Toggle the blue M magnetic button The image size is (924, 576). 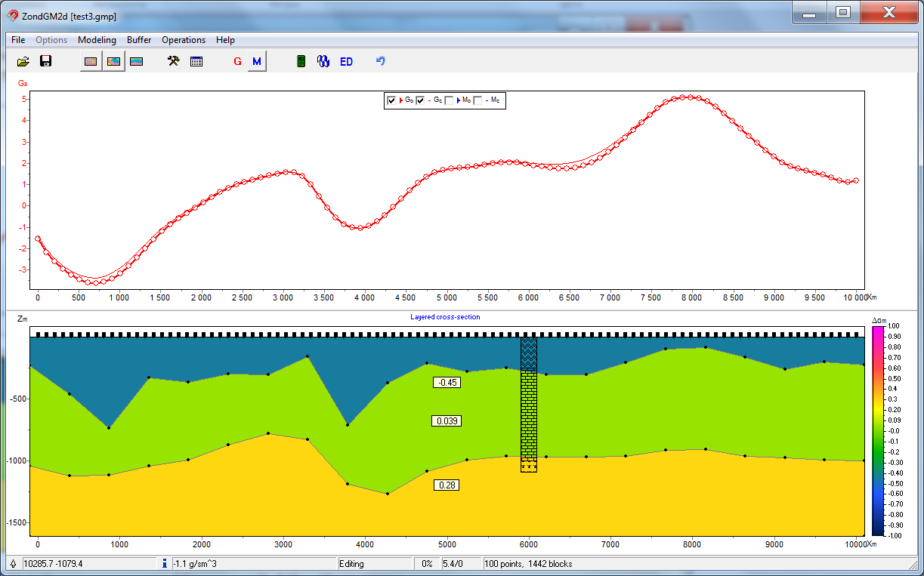point(257,61)
